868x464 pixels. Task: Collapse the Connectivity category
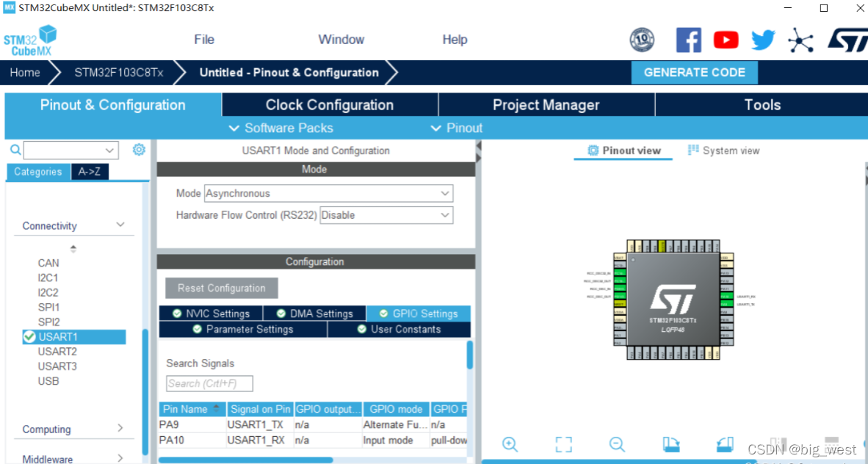(x=120, y=225)
